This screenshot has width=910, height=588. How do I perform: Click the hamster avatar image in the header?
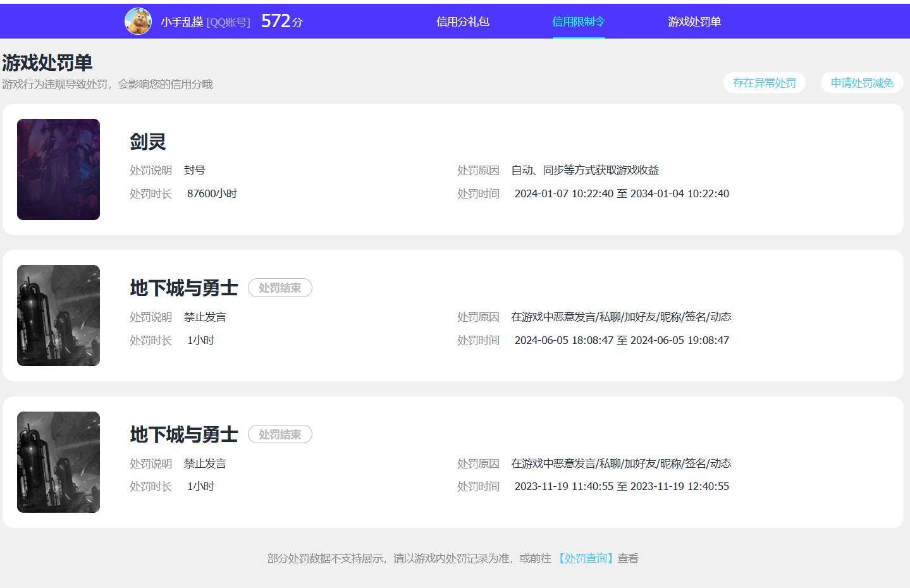click(x=138, y=21)
